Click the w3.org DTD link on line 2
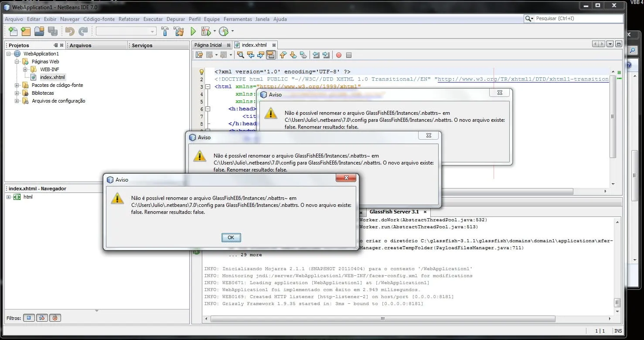The height and width of the screenshot is (340, 644). (x=523, y=79)
